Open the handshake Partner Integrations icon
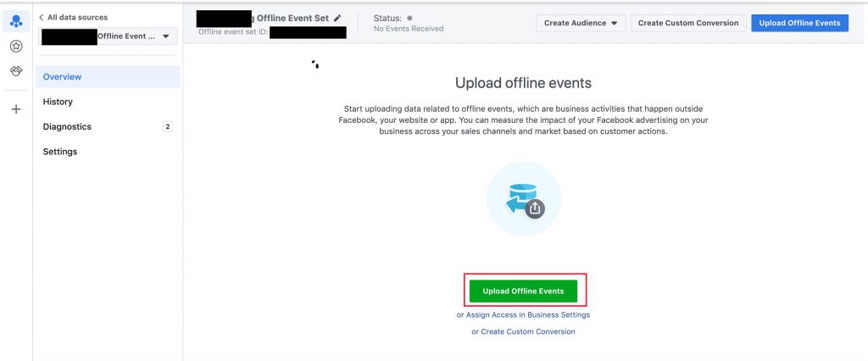The image size is (868, 361). tap(15, 71)
